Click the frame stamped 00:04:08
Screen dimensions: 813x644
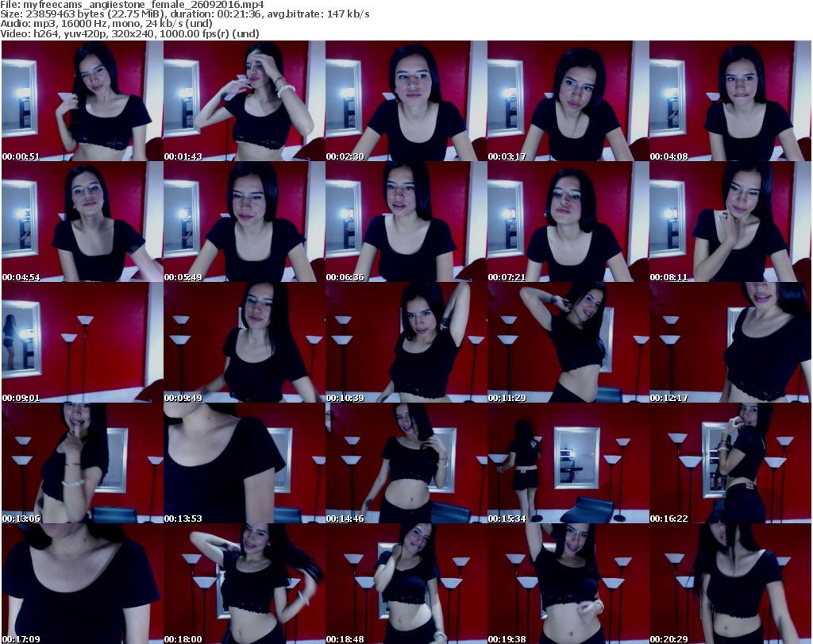click(x=730, y=101)
